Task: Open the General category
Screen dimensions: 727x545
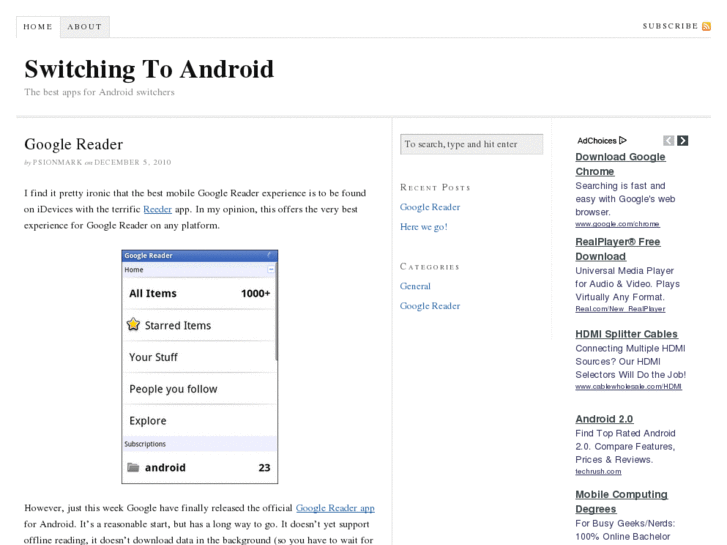Action: pos(415,286)
